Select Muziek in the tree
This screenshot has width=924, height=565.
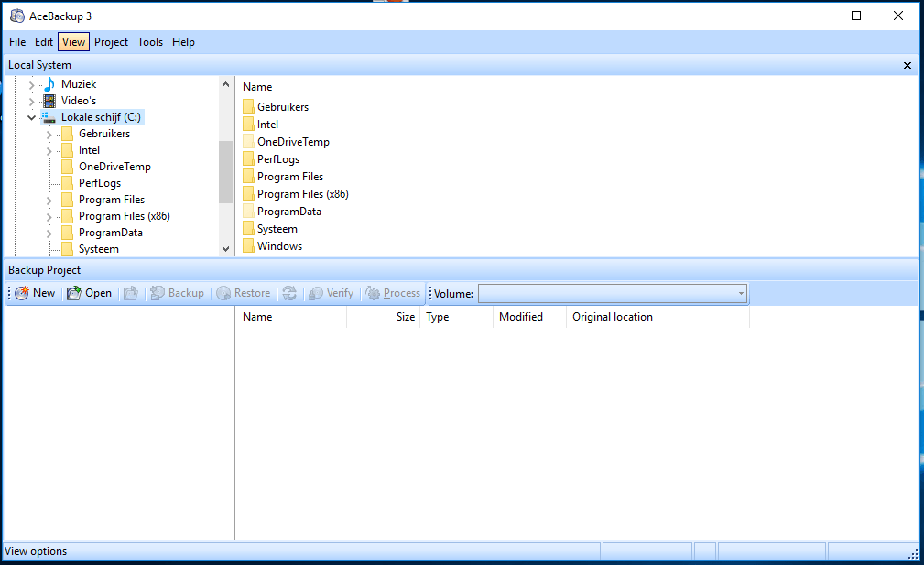[79, 84]
